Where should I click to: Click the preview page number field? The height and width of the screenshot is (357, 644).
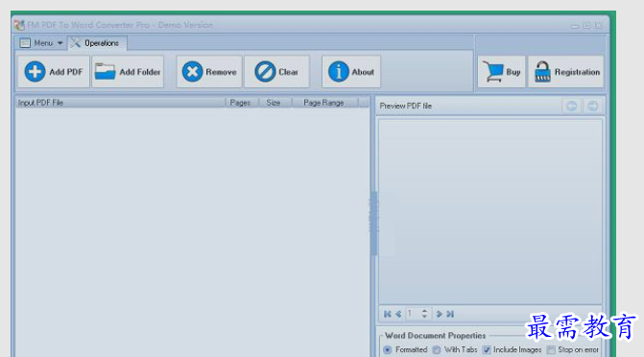pos(414,314)
